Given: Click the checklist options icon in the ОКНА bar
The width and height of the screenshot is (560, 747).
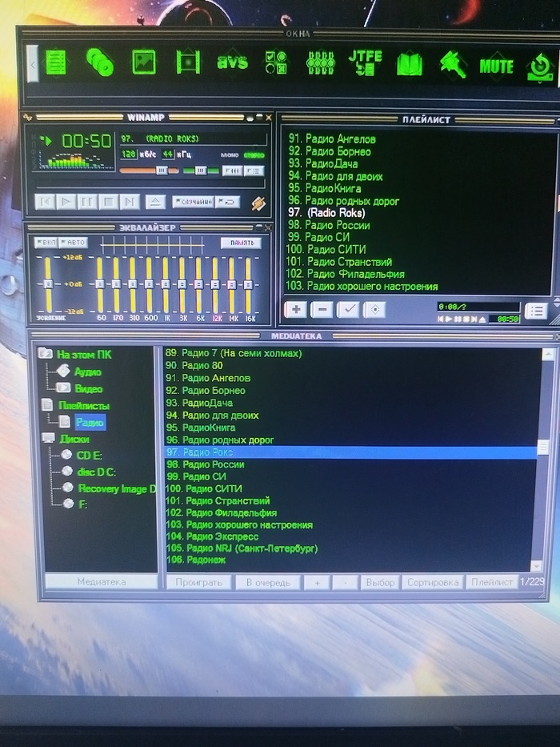Looking at the screenshot, I should tap(276, 63).
